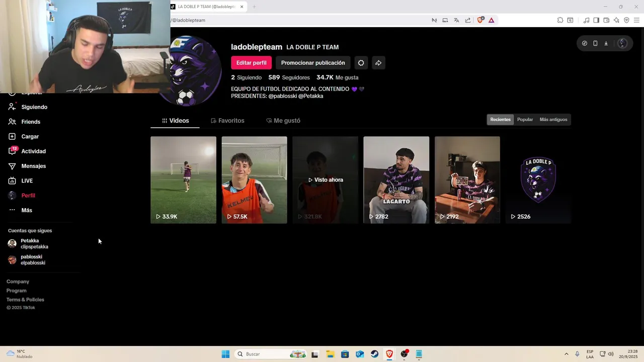Click the Brave Rewards triangle icon
This screenshot has width=644, height=362.
coord(491,20)
